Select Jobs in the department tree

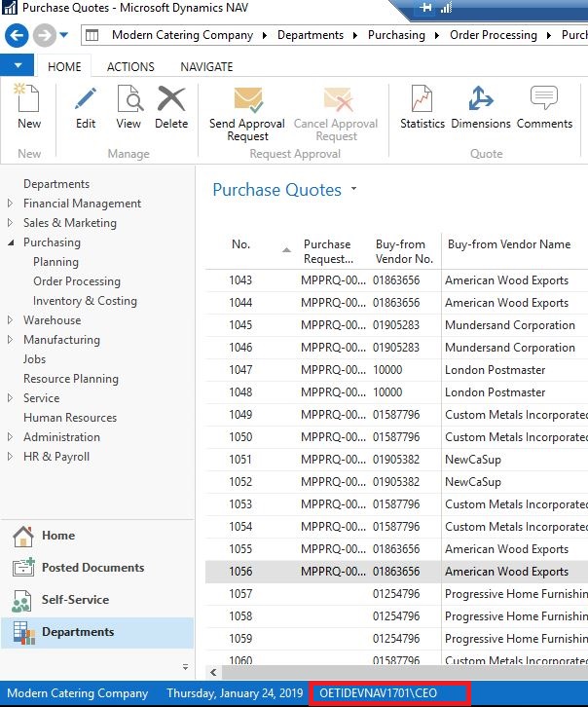pos(35,359)
